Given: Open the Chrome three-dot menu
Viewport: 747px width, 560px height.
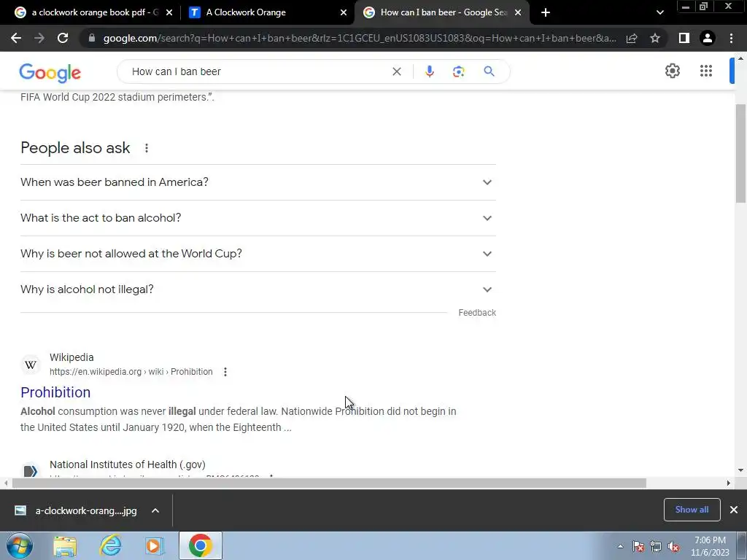Looking at the screenshot, I should [731, 38].
